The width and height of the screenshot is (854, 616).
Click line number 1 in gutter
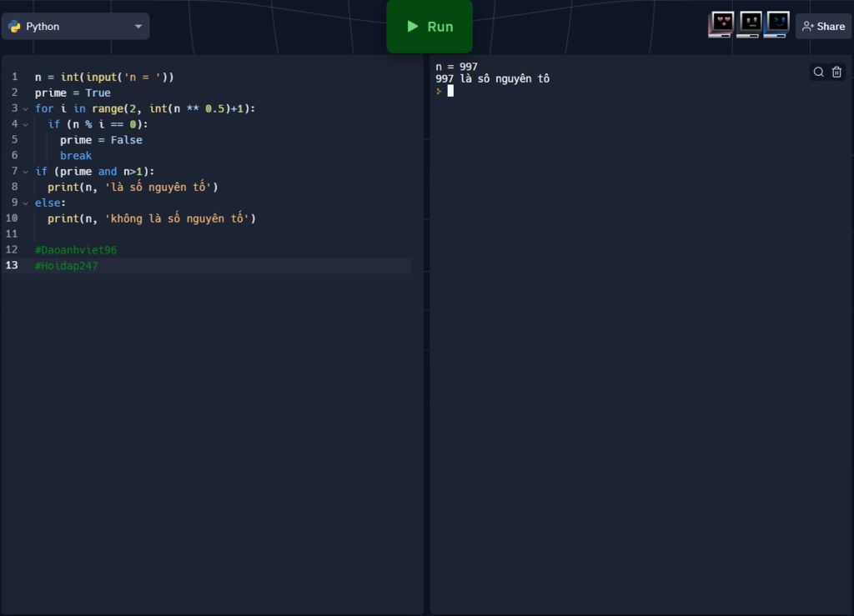click(x=14, y=78)
